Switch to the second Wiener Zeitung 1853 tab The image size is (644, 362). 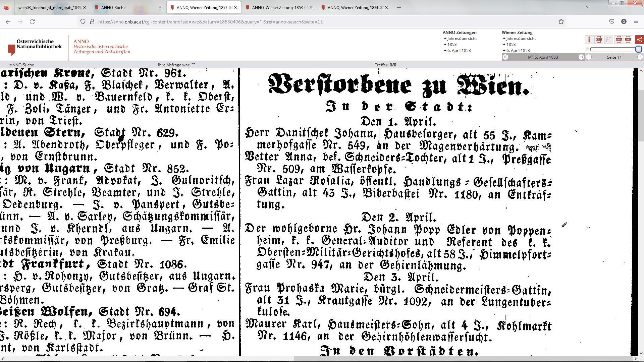[279, 7]
